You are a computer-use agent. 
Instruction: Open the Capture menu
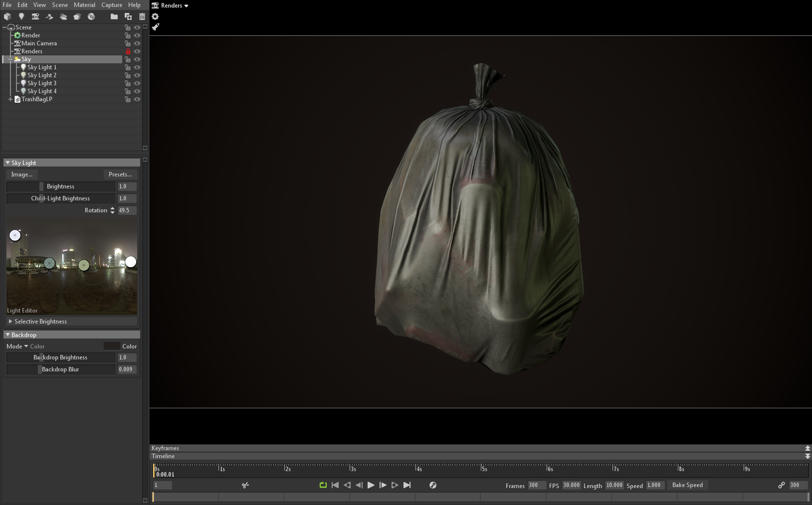pyautogui.click(x=112, y=5)
